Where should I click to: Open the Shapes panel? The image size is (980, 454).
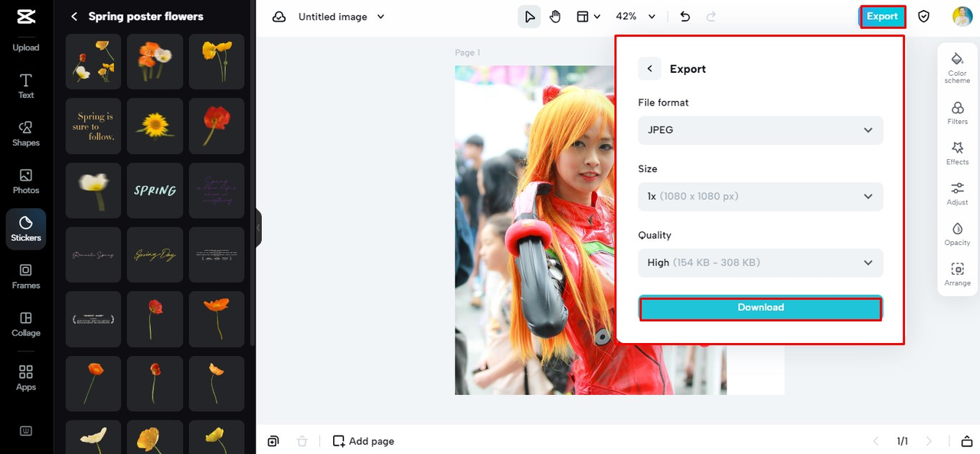tap(25, 134)
